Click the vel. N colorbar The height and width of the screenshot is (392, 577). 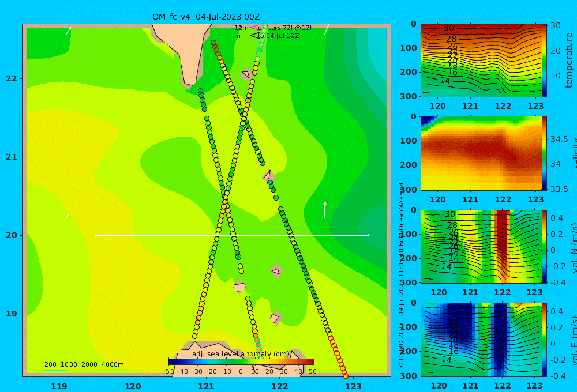point(545,246)
